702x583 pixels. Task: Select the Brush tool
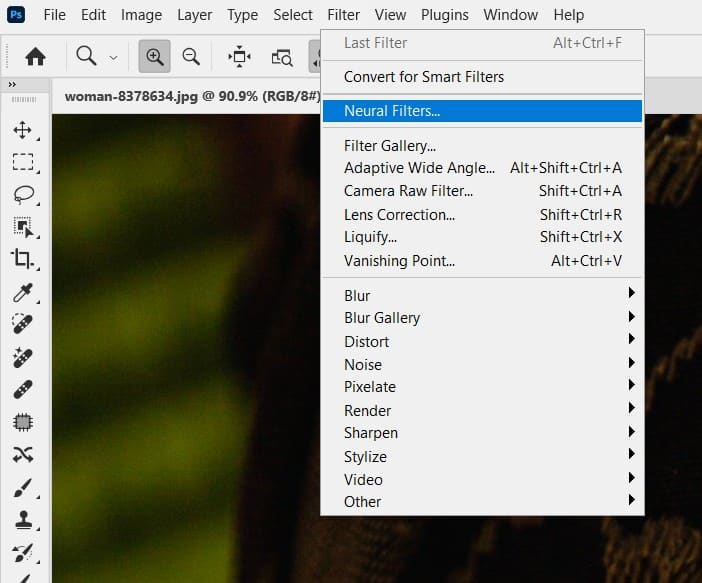[23, 488]
